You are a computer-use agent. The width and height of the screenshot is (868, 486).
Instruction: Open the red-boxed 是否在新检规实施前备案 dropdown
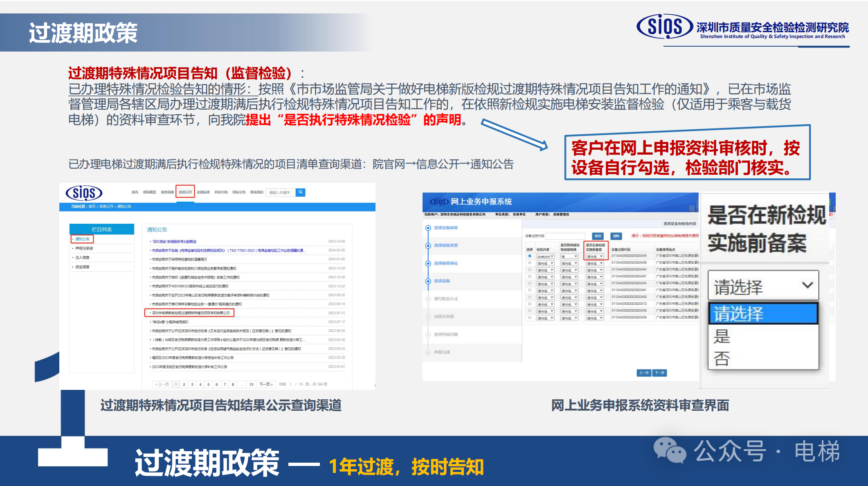tap(595, 256)
